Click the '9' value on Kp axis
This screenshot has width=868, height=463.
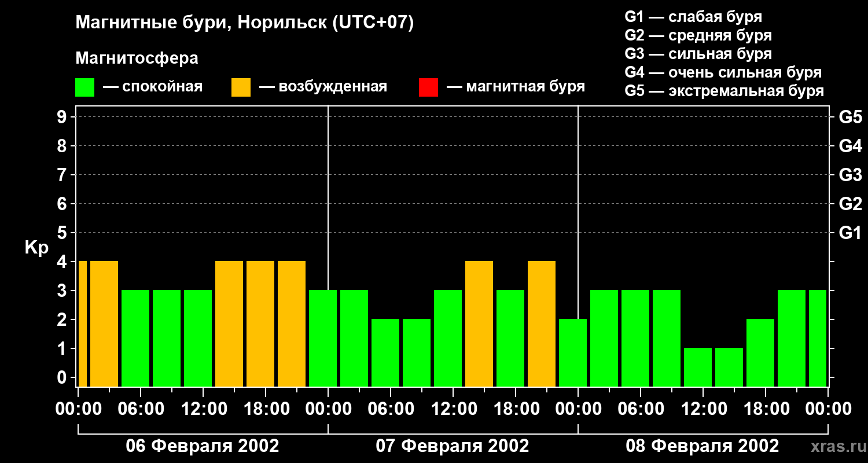pos(63,117)
